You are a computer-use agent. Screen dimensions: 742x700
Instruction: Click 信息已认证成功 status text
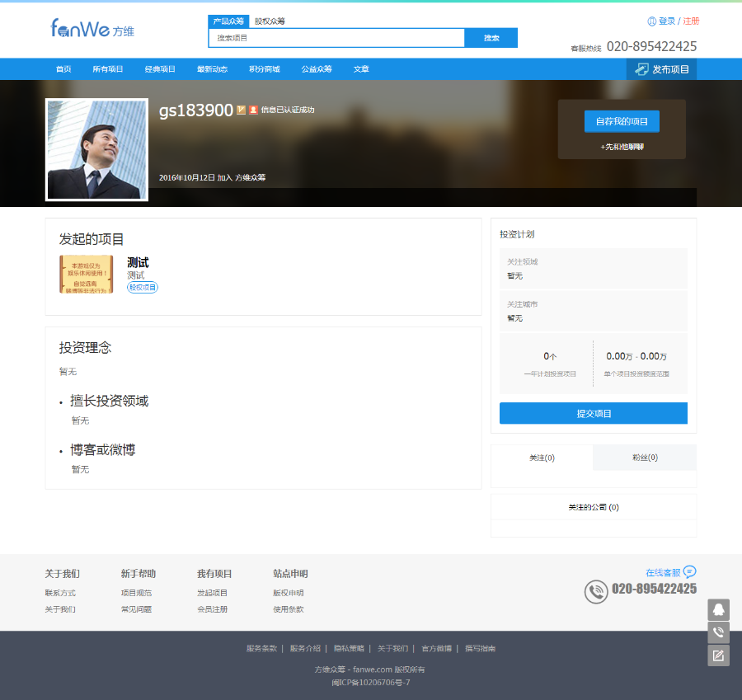[288, 110]
